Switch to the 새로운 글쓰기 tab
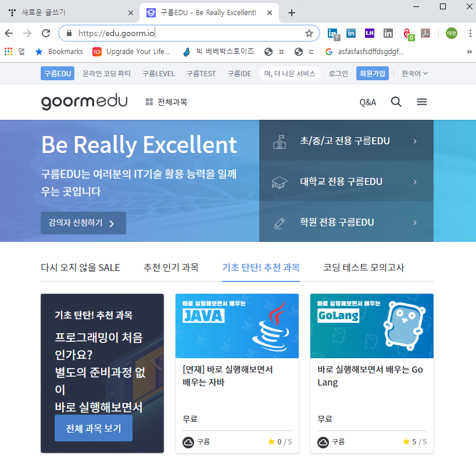This screenshot has width=476, height=460. pyautogui.click(x=70, y=12)
